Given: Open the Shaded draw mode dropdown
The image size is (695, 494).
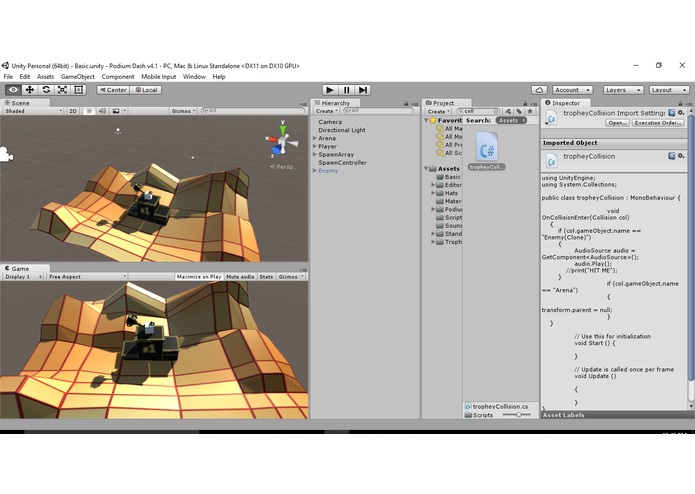Looking at the screenshot, I should coord(33,111).
